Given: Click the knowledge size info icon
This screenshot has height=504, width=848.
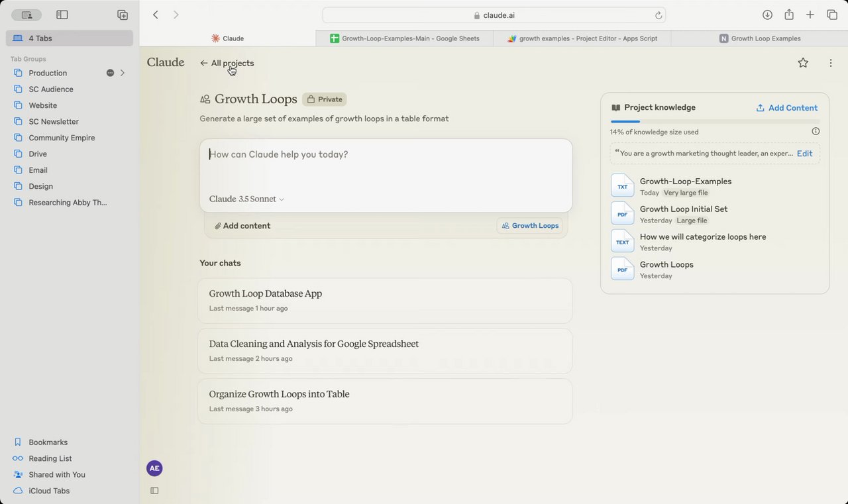Looking at the screenshot, I should coord(816,131).
